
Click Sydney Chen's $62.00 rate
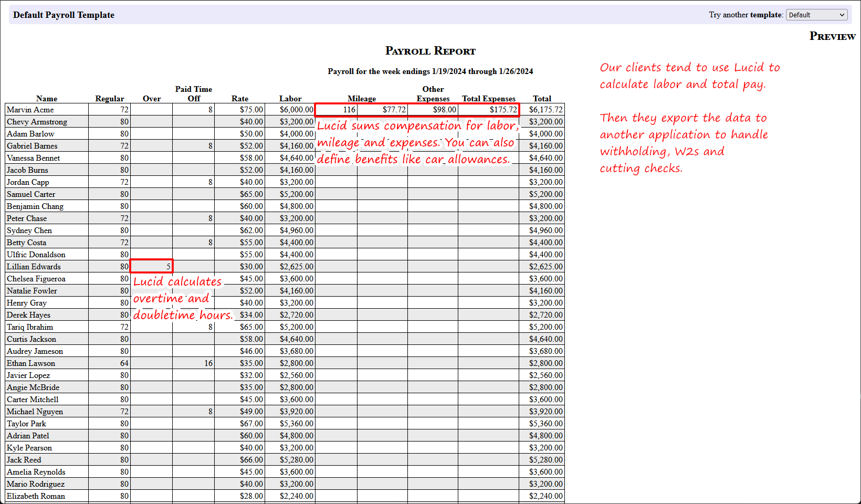(x=240, y=230)
